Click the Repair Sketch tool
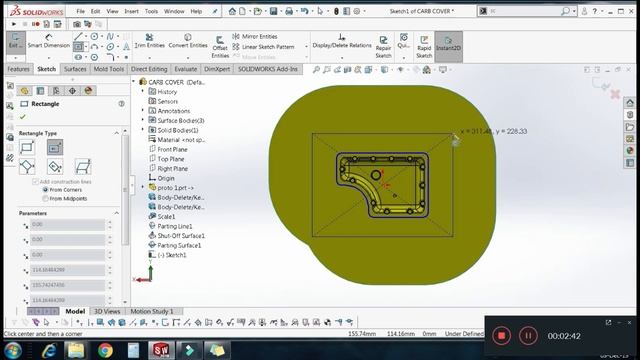This screenshot has width=640, height=360. [383, 47]
